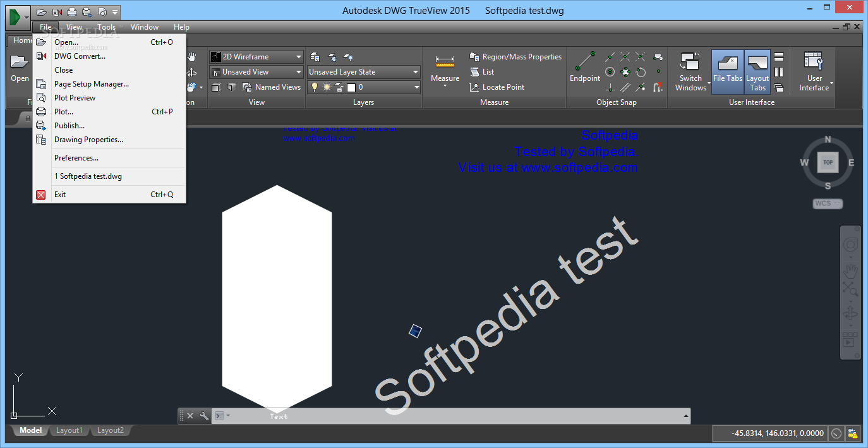This screenshot has height=448, width=868.
Task: Click Region/Mass Properties button
Action: coord(515,57)
